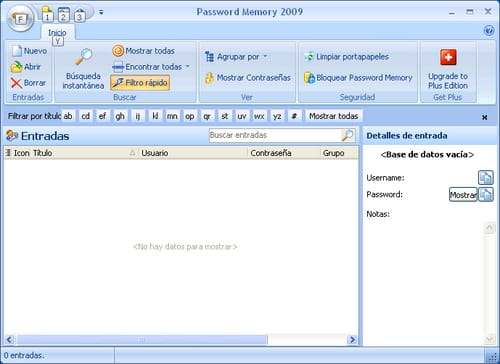Click the Mostrar password button
500x364 pixels.
463,194
